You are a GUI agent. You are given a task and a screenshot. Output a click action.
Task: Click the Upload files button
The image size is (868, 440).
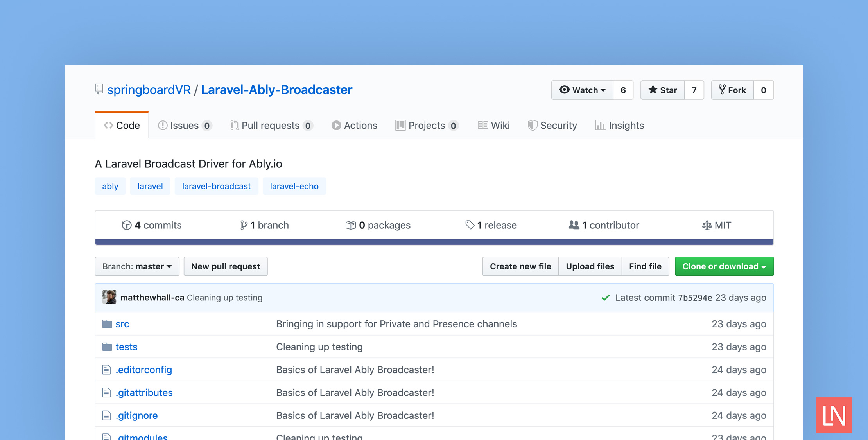pos(590,266)
